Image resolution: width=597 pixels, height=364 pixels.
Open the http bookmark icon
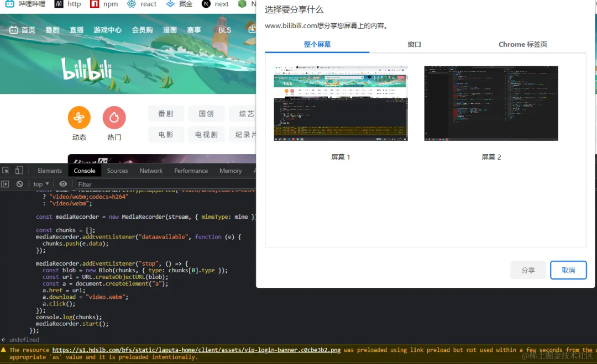(58, 4)
